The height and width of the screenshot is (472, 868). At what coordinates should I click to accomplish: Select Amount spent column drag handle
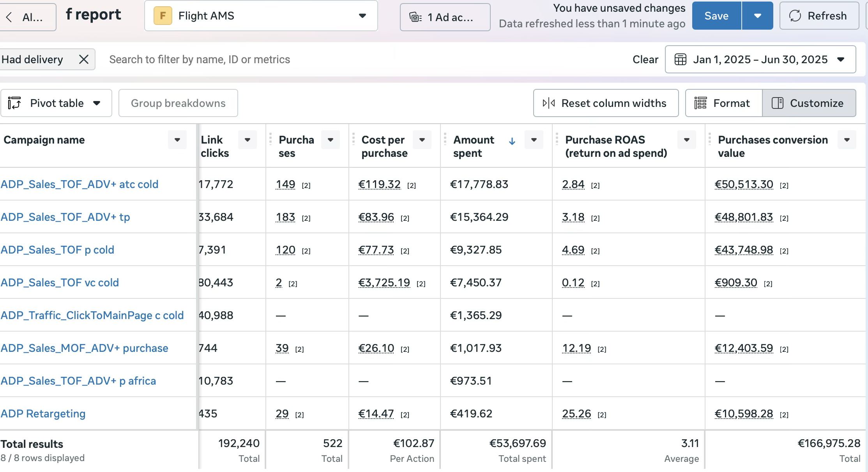(x=445, y=139)
